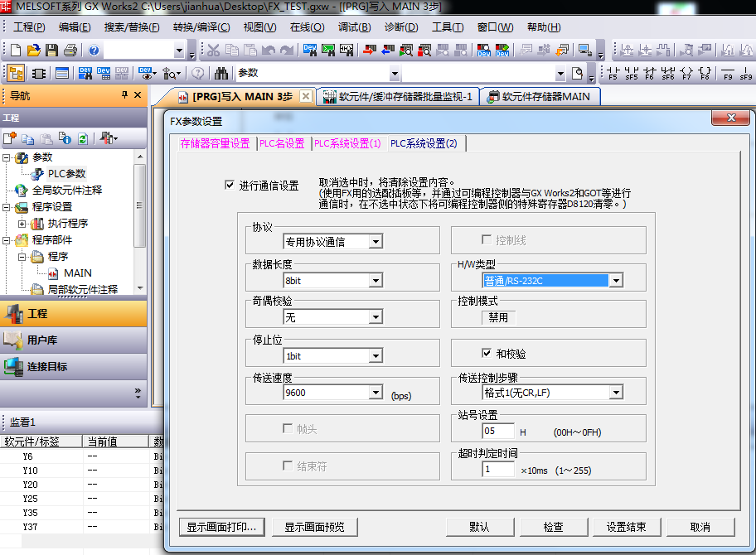Open the 用户库 navigation section

[x=73, y=340]
